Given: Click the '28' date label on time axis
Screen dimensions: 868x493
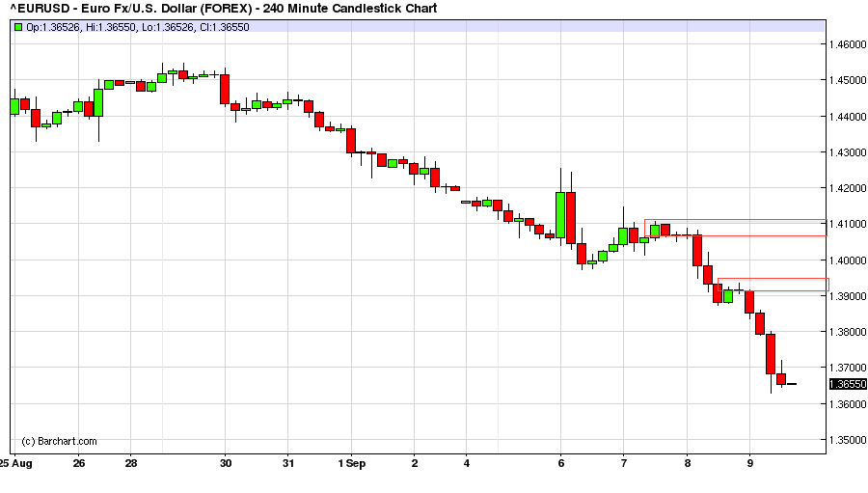Looking at the screenshot, I should coord(130,464).
